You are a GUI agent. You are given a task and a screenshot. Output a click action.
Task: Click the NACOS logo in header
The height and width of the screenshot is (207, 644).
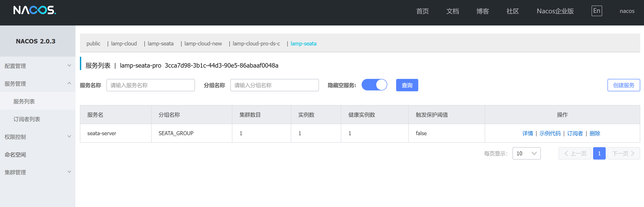(x=35, y=10)
